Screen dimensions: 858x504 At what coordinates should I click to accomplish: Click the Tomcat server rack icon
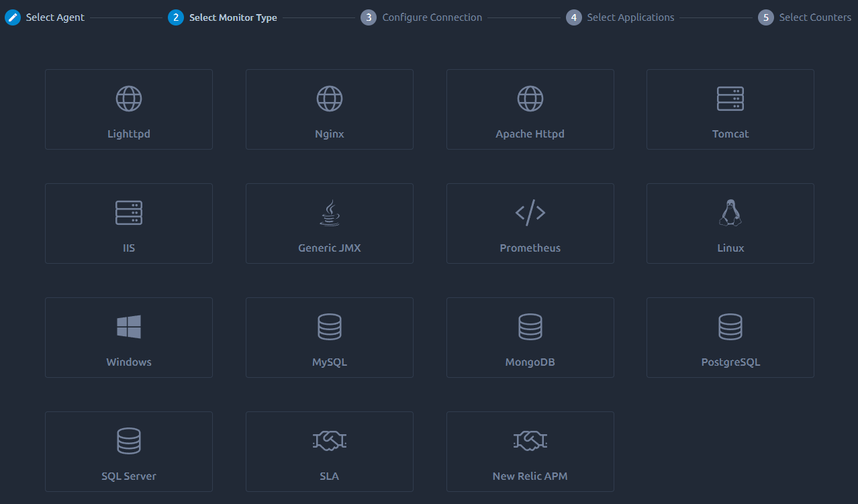tap(730, 99)
